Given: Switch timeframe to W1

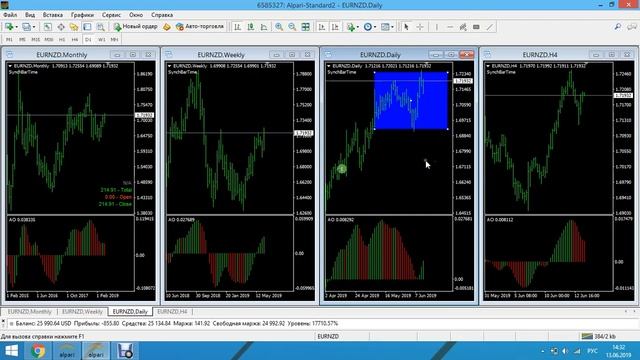Looking at the screenshot, I should (x=101, y=40).
